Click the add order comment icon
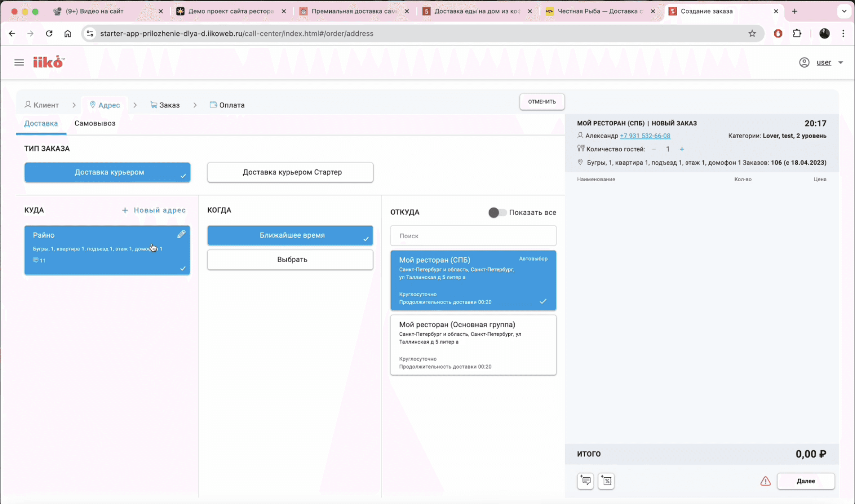The image size is (855, 504). click(585, 481)
